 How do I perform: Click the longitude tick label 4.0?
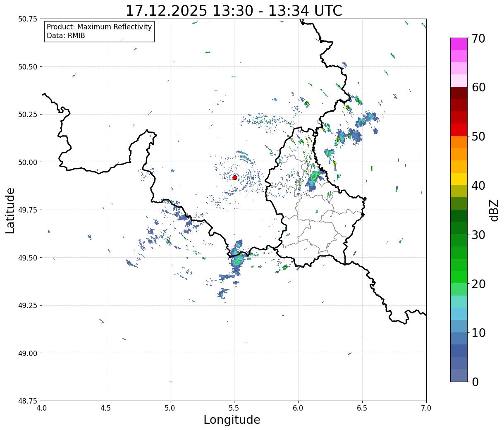click(42, 408)
